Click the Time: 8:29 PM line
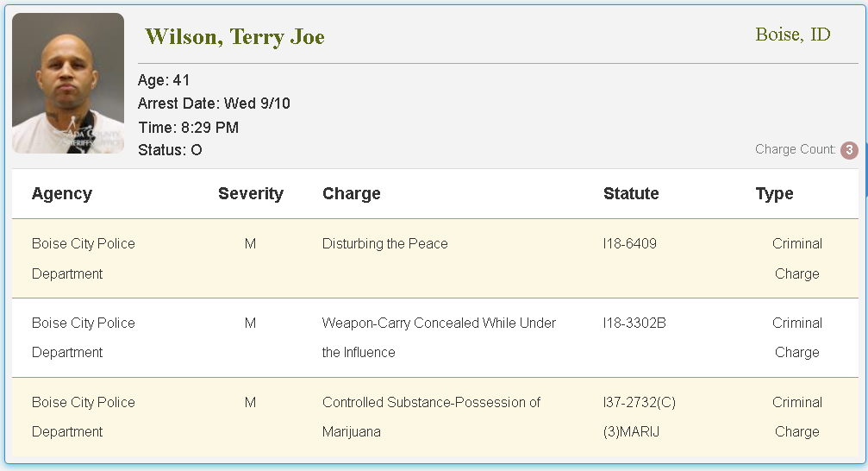The image size is (868, 471). (188, 128)
